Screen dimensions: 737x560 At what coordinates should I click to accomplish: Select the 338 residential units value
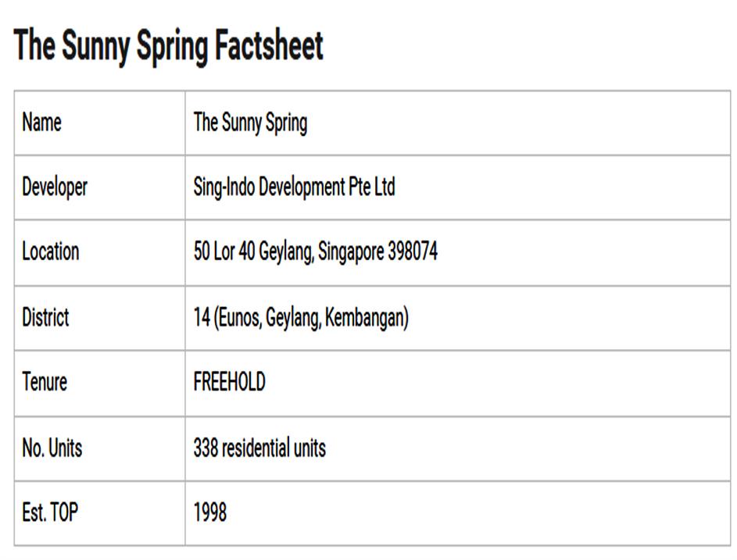tap(259, 448)
